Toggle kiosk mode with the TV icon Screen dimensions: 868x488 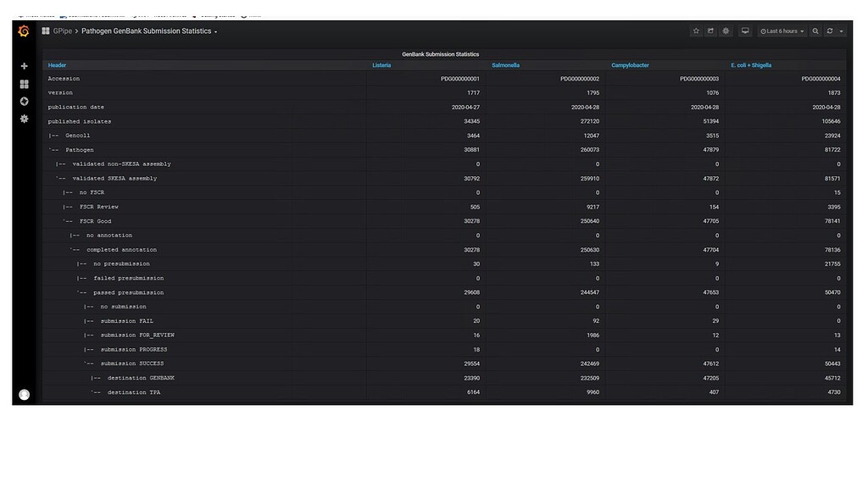(x=745, y=30)
